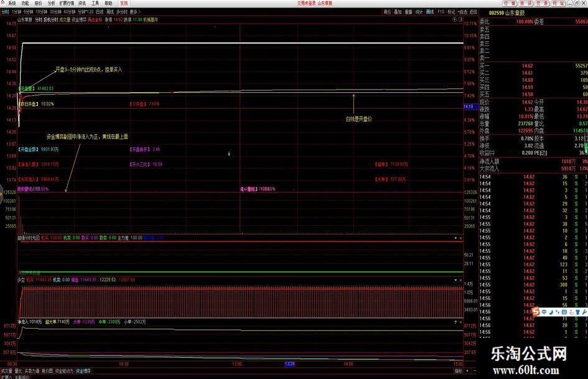Open the 帮助 menu
Image resolution: width=588 pixels, height=379 pixels.
[108, 3]
